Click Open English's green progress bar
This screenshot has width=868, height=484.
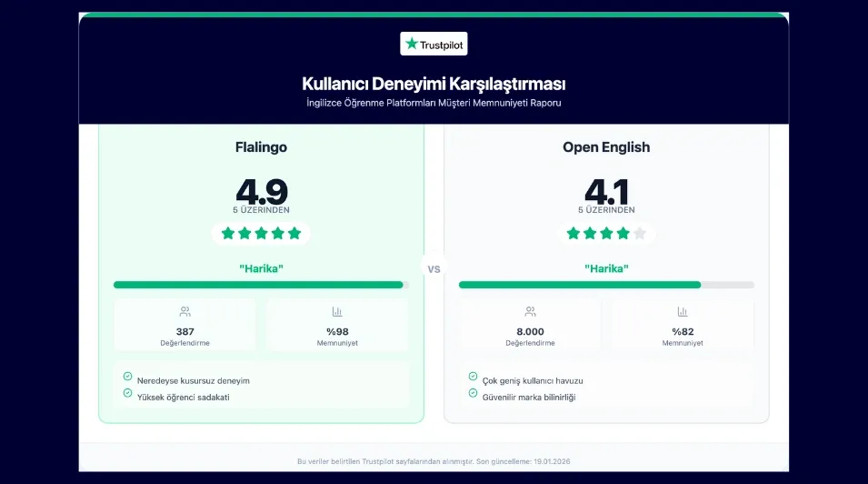(607, 285)
